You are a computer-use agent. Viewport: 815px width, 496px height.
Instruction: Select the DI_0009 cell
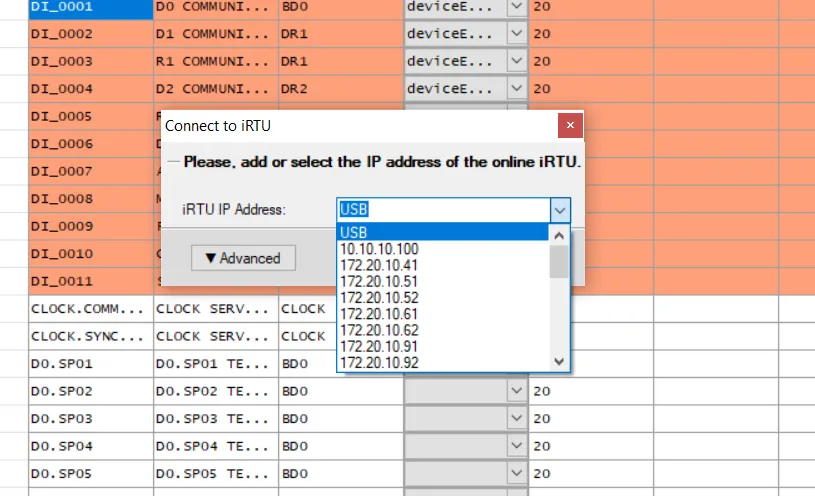(x=91, y=227)
